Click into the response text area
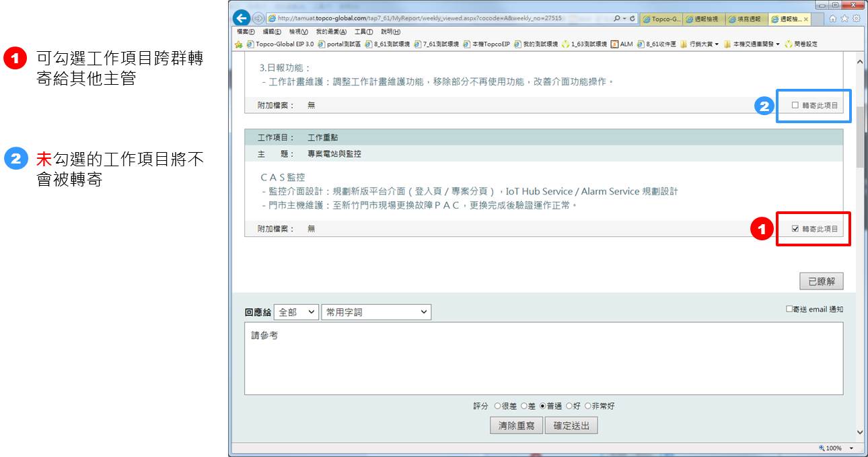This screenshot has height=457, width=868. (543, 359)
